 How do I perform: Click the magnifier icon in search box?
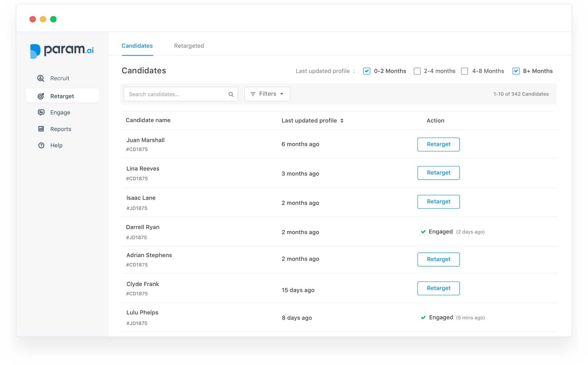click(231, 94)
